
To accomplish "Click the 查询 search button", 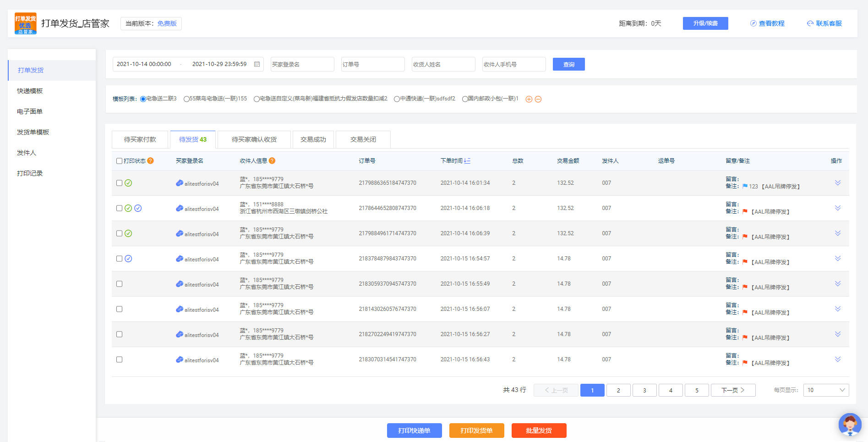I will coord(569,64).
